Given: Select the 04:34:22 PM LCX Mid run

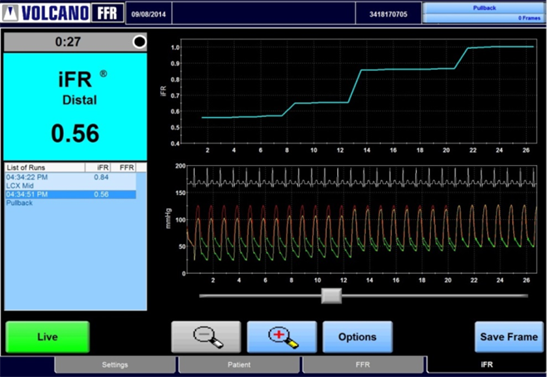Looking at the screenshot, I should [70, 181].
